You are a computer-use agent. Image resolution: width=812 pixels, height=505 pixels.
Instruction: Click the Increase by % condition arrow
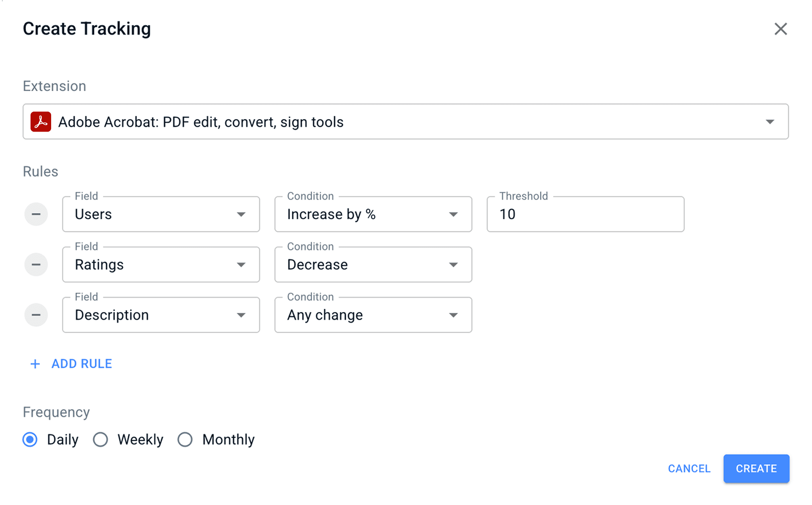[x=453, y=214]
